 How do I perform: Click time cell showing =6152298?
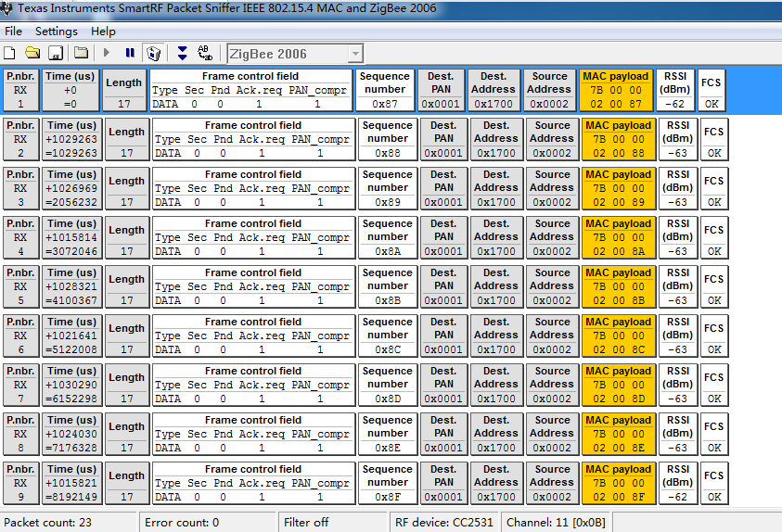pos(71,385)
